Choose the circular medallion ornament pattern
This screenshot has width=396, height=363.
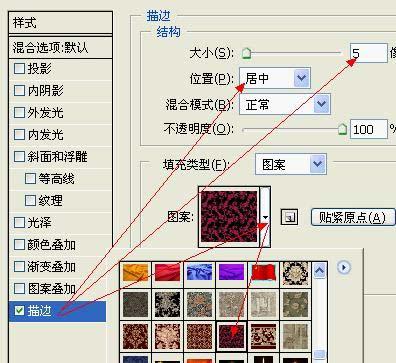295,274
